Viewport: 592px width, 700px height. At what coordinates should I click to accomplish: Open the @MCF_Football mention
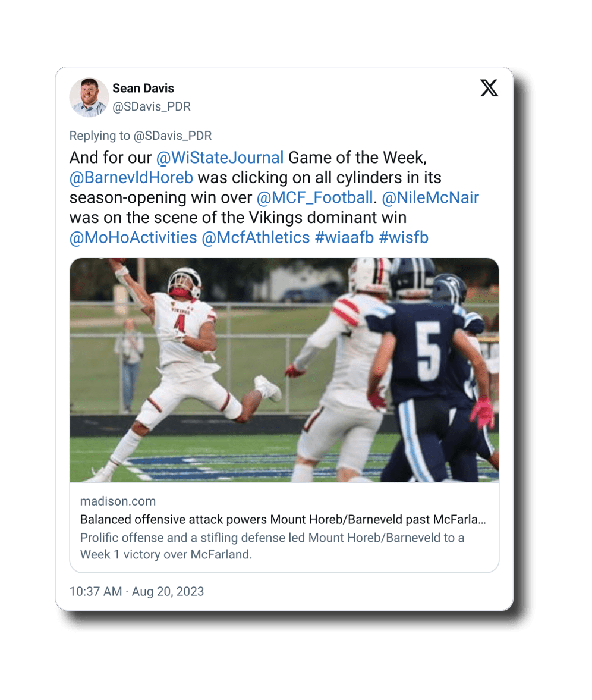click(315, 197)
